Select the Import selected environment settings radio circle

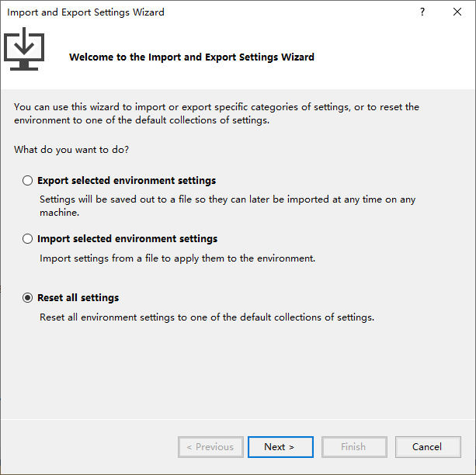tap(28, 239)
